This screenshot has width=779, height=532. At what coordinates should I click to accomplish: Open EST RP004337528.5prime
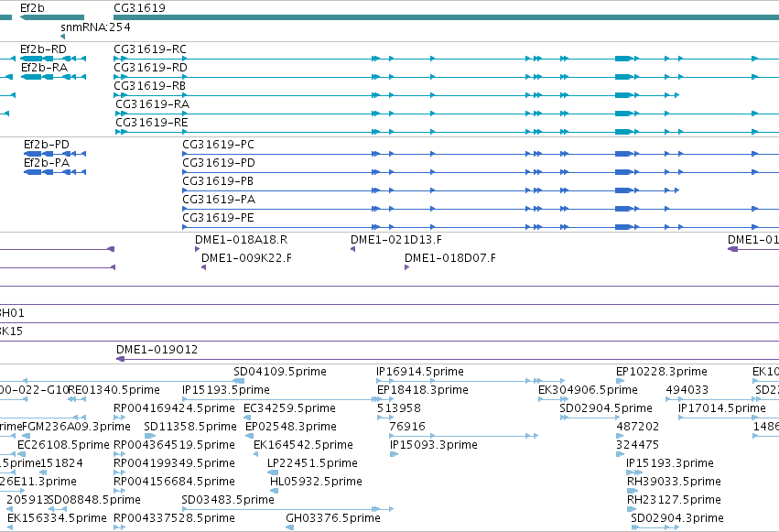[x=174, y=518]
